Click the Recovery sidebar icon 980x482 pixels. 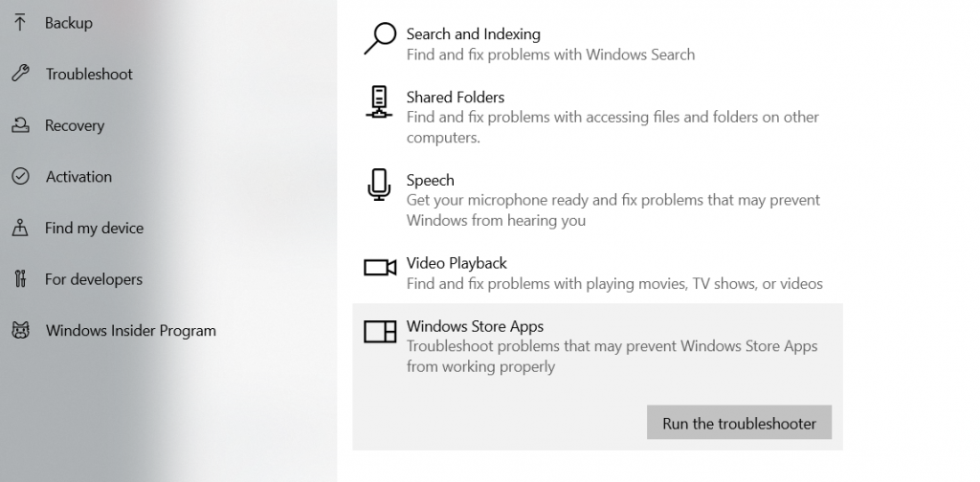(20, 125)
